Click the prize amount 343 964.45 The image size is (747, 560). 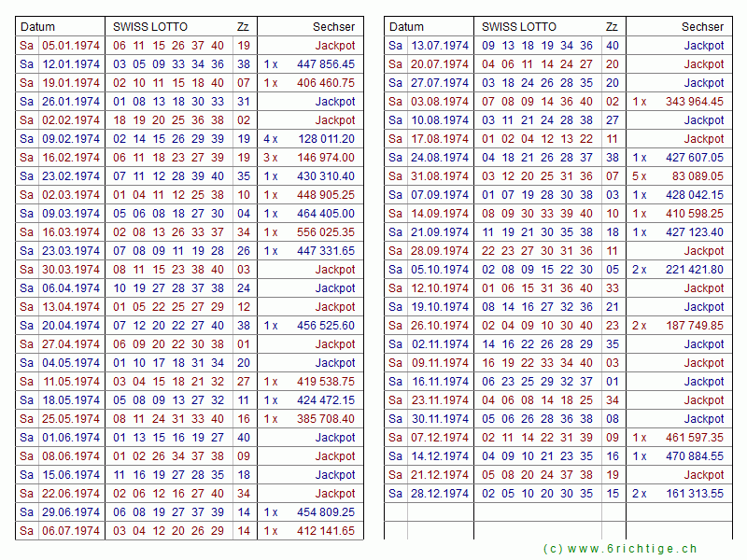coord(694,102)
